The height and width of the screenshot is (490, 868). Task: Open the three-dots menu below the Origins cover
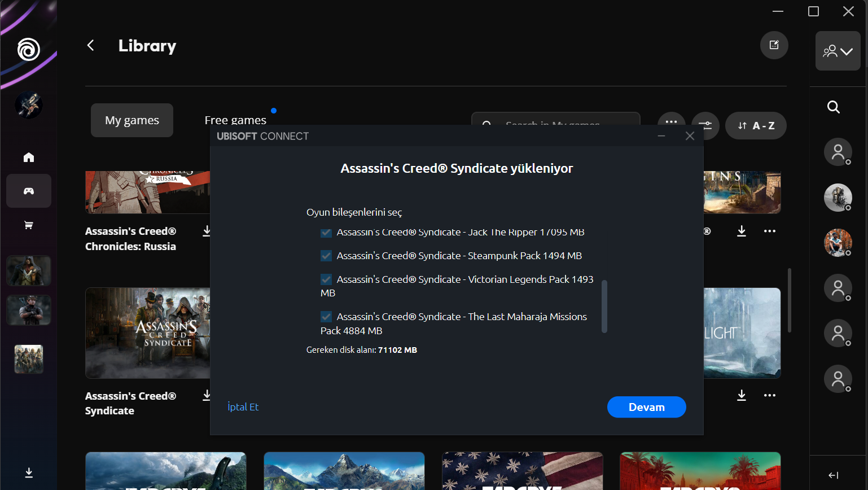[x=770, y=231]
